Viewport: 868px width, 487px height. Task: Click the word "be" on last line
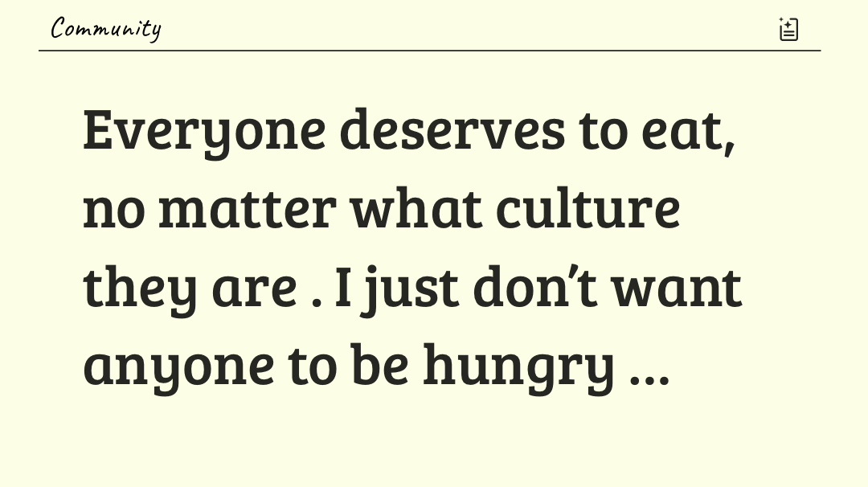(380, 364)
